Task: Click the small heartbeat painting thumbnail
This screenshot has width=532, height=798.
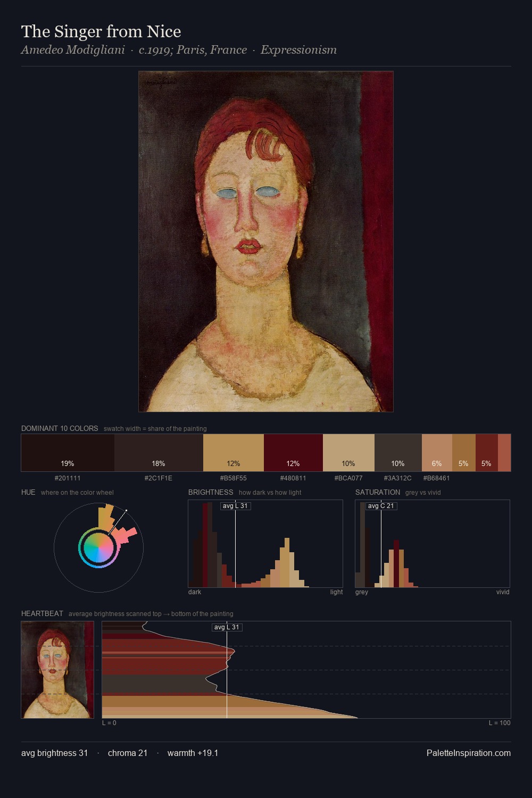Action: point(57,670)
